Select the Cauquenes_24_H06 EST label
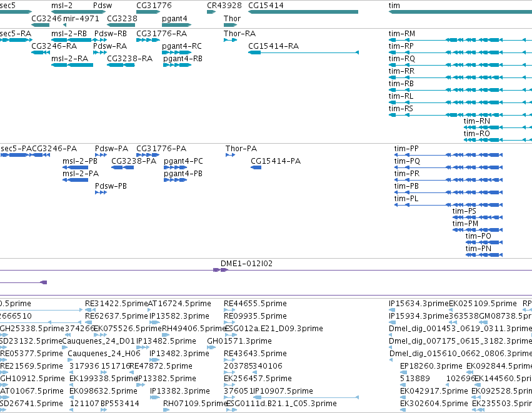The width and height of the screenshot is (532, 413). [x=104, y=354]
